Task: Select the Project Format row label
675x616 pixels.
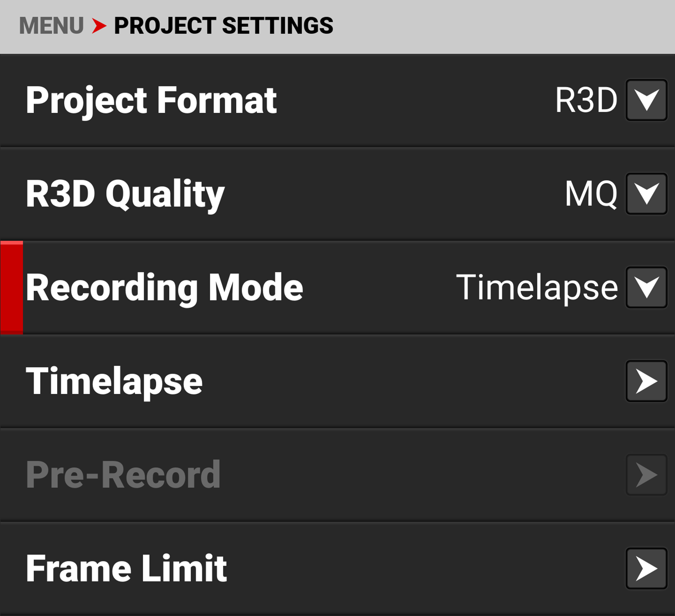Action: click(x=151, y=100)
